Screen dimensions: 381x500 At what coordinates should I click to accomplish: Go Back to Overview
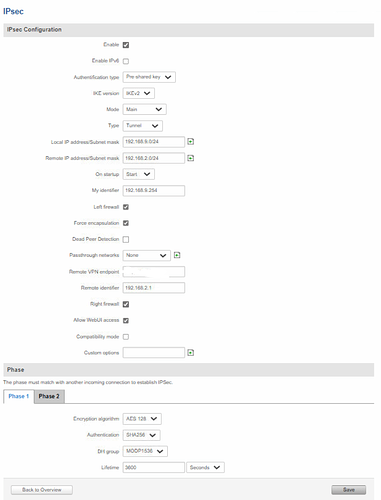tap(42, 490)
